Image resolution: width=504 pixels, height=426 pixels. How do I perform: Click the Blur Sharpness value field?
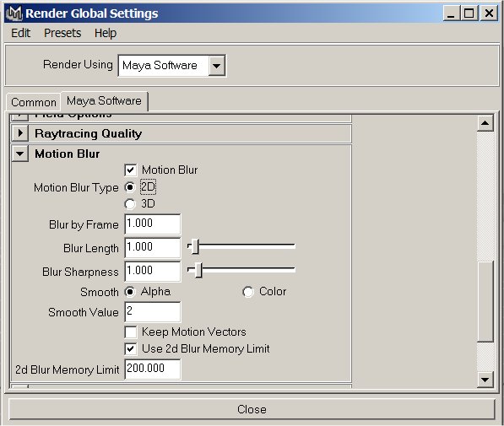pyautogui.click(x=152, y=271)
